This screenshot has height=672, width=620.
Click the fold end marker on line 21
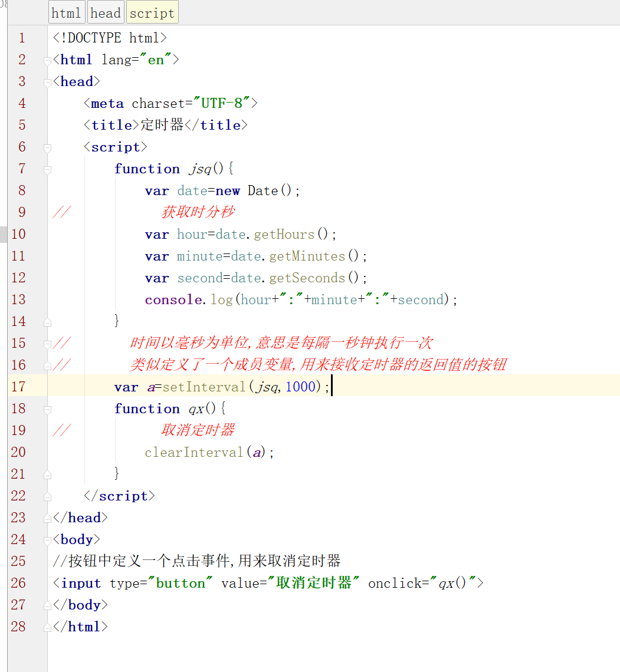(x=48, y=475)
